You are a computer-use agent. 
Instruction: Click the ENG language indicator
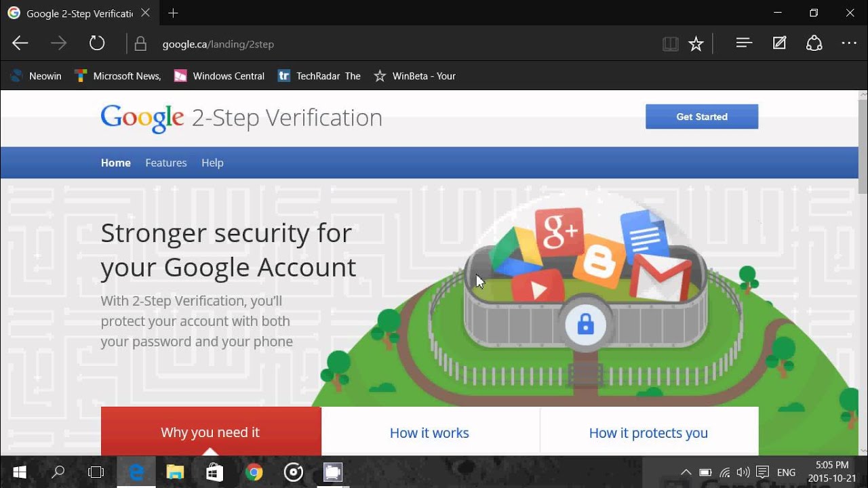point(786,472)
